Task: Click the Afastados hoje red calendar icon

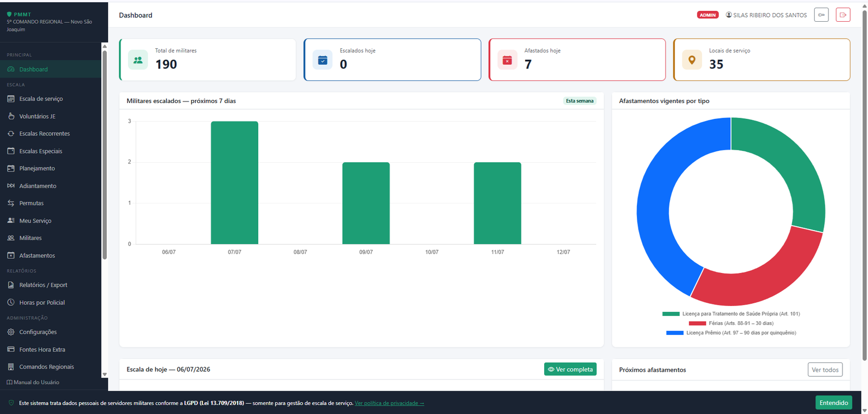Action: (x=507, y=60)
